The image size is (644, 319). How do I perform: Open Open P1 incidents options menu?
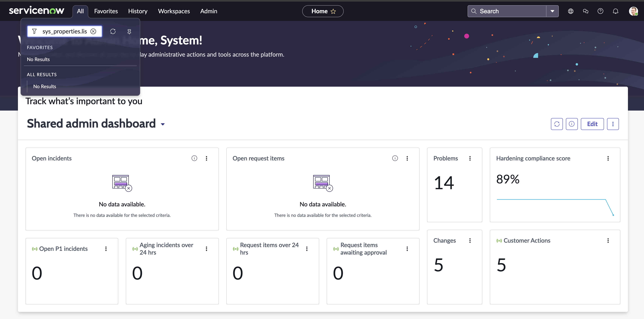click(106, 249)
